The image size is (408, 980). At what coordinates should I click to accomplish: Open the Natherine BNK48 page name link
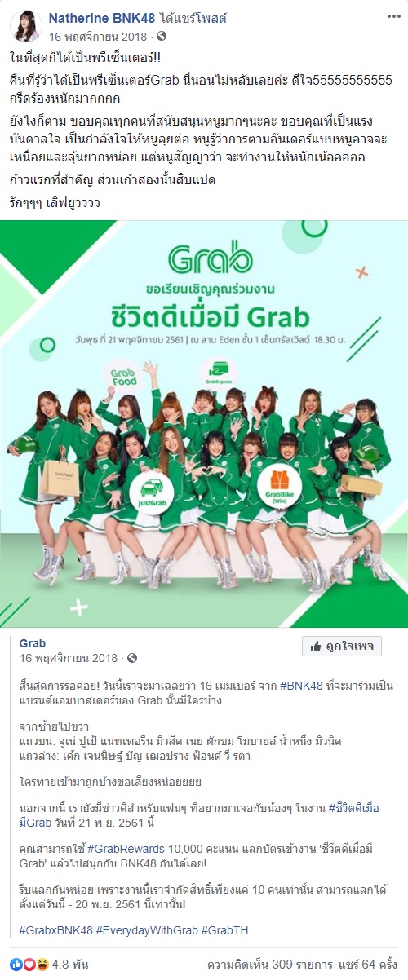101,17
